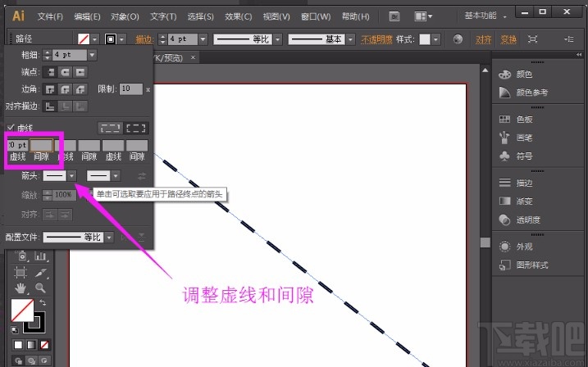The width and height of the screenshot is (588, 367).
Task: Open the 图形样式 graphic styles panel
Action: pyautogui.click(x=522, y=265)
